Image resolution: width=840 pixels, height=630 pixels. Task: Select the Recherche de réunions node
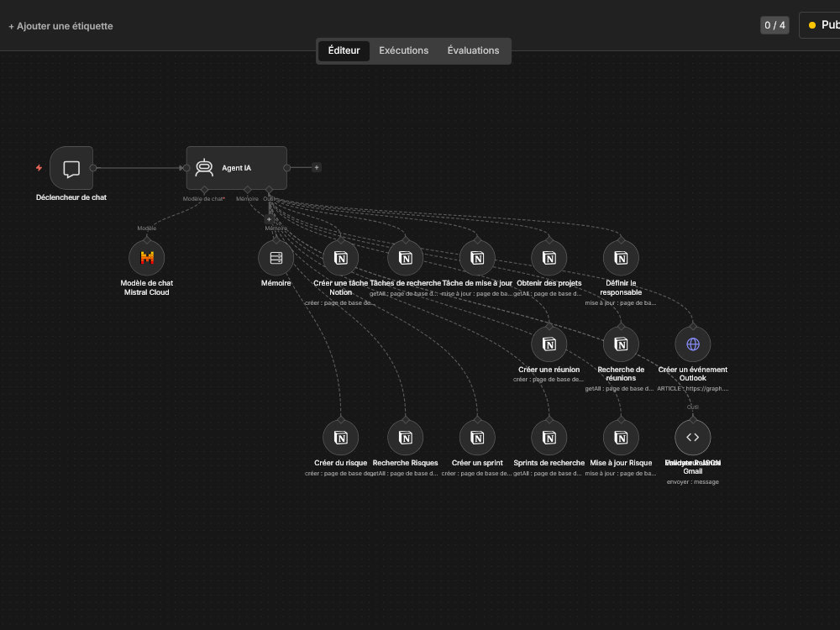pos(621,344)
